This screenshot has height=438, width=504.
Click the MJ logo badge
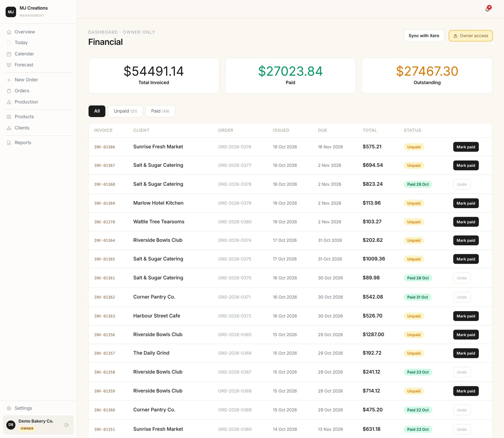point(11,12)
